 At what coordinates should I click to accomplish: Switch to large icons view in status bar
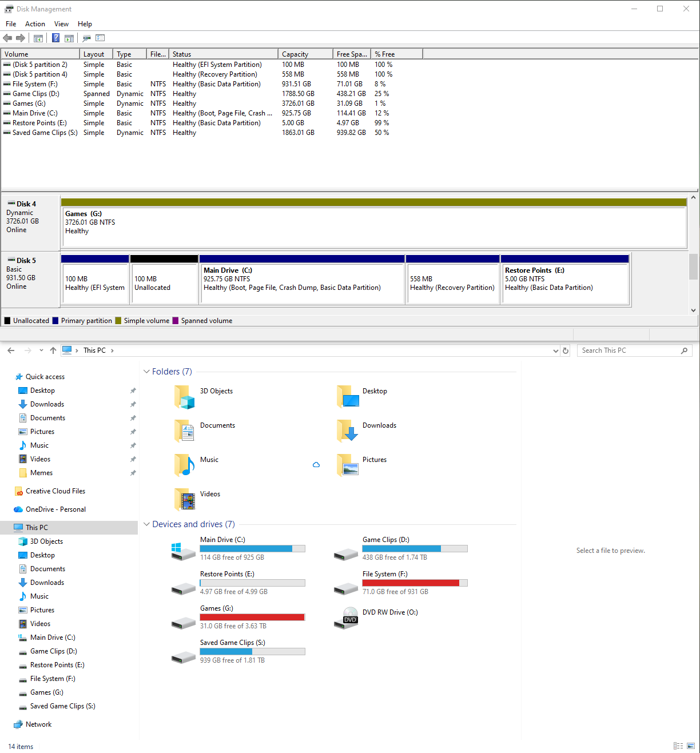point(691,746)
